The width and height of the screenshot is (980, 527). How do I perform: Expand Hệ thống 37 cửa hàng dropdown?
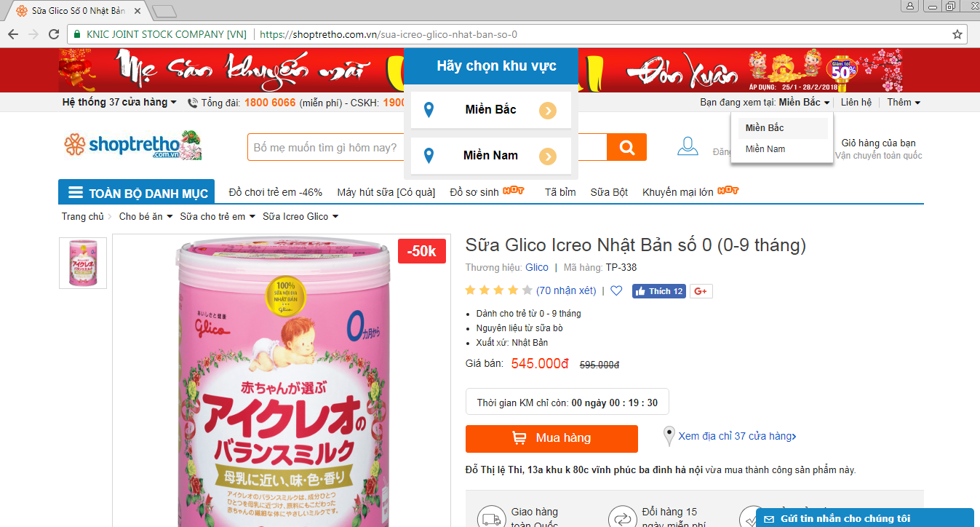[119, 102]
